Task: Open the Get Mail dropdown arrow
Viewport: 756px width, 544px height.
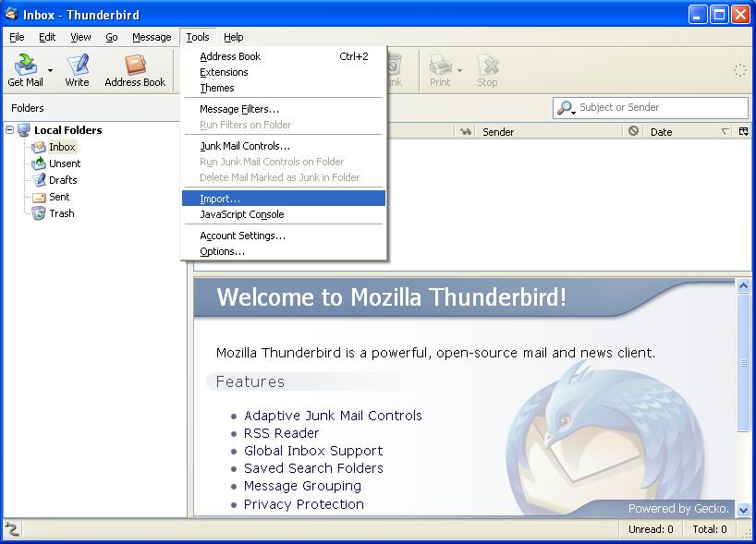Action: coord(50,70)
